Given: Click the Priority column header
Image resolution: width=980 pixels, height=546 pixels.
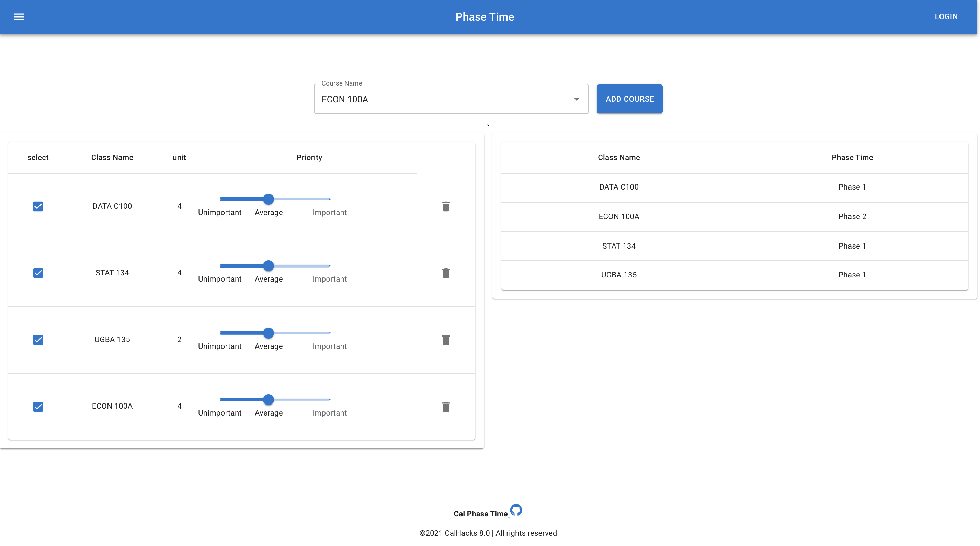Looking at the screenshot, I should [309, 158].
